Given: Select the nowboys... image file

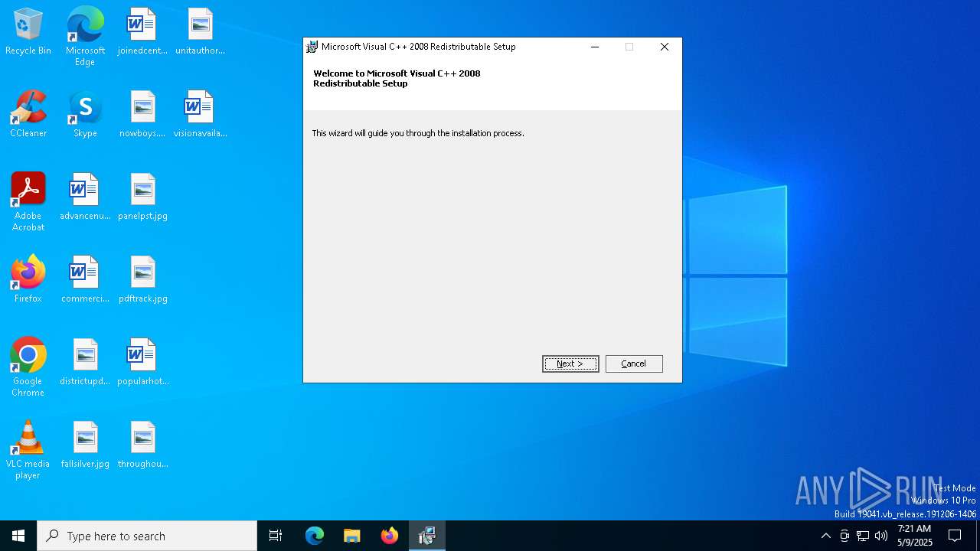Looking at the screenshot, I should click(x=142, y=114).
